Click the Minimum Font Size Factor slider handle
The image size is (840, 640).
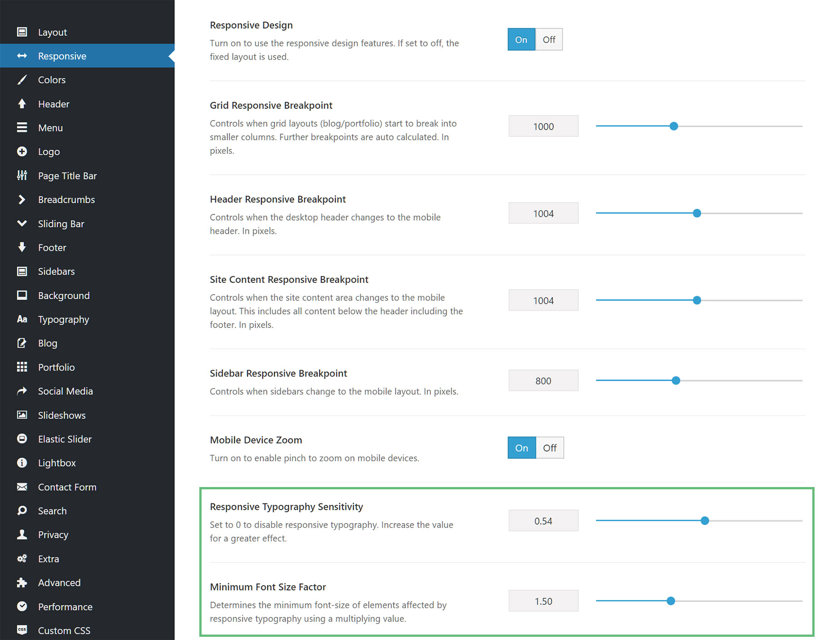pyautogui.click(x=671, y=601)
